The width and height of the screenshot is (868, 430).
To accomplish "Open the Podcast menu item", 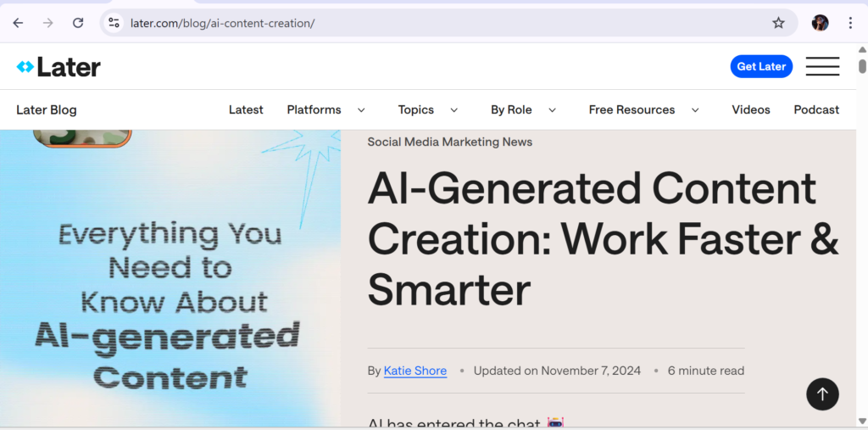I will pyautogui.click(x=816, y=109).
